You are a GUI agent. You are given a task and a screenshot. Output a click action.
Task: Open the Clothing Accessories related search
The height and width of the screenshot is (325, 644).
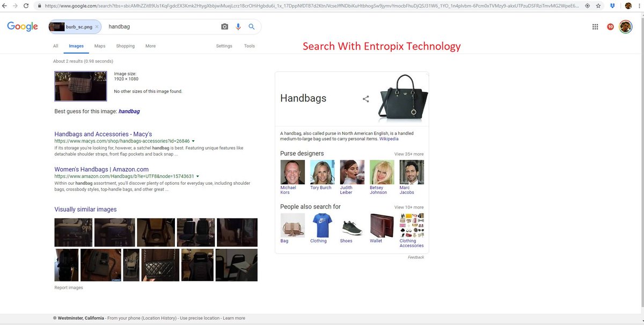click(x=412, y=230)
